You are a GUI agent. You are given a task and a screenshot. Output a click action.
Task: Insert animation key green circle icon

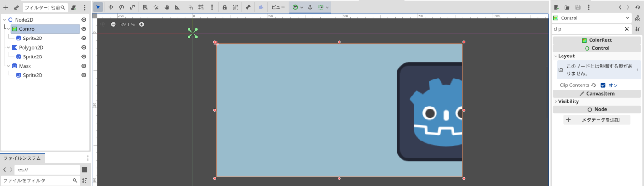point(295,7)
